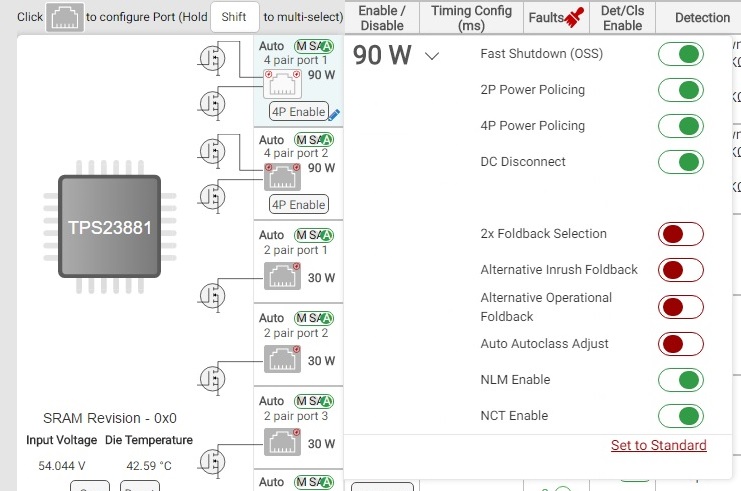
Task: Enable the 2x Foldback Selection switch
Action: (x=681, y=234)
